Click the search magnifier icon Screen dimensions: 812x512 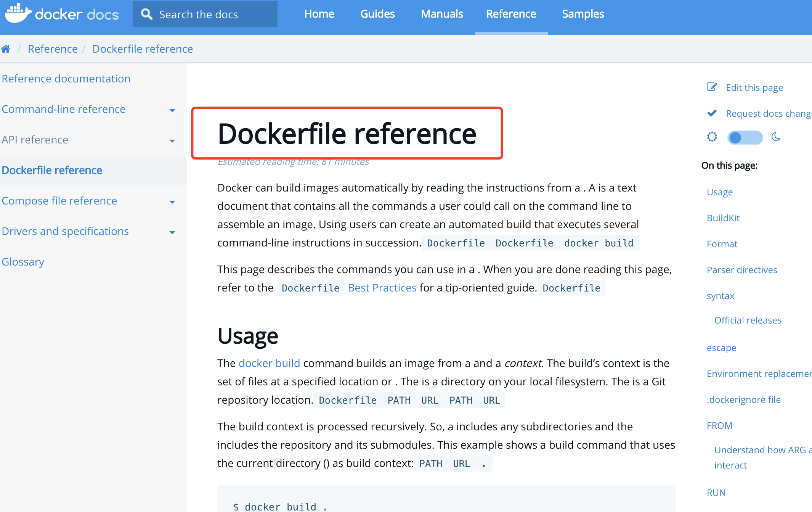tap(146, 14)
